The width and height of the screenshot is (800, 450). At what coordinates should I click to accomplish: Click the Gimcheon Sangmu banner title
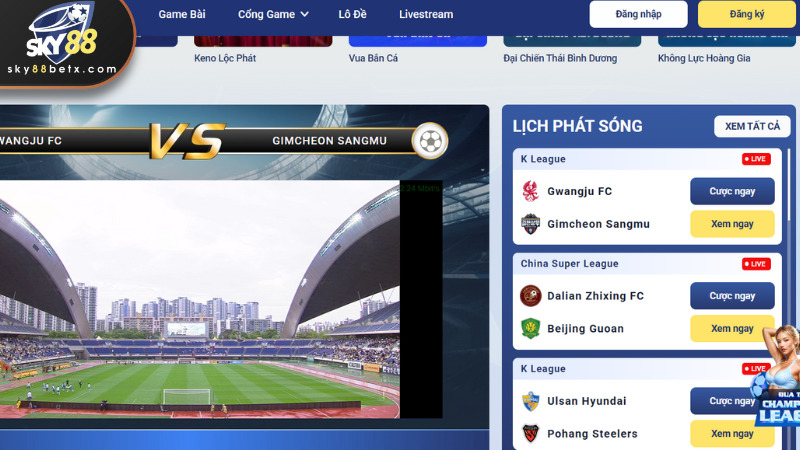point(329,141)
